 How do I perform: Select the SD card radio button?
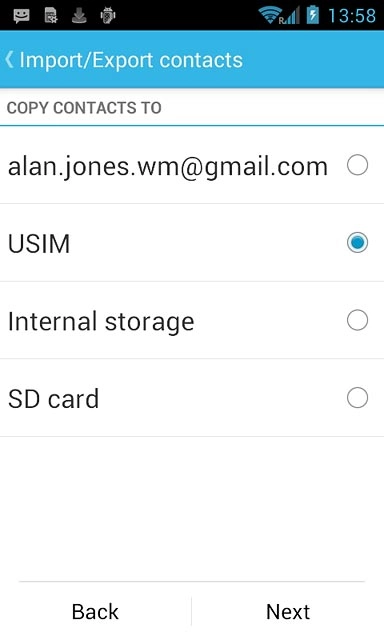357,398
